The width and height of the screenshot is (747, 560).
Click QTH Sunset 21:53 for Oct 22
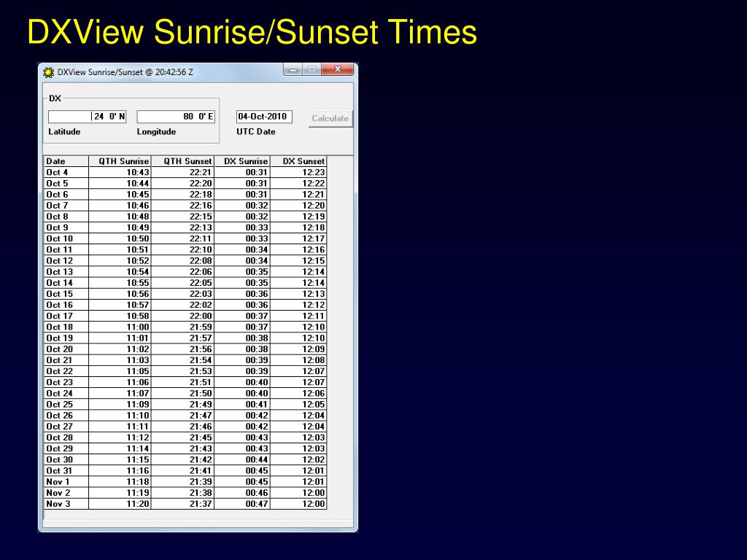[x=183, y=371]
